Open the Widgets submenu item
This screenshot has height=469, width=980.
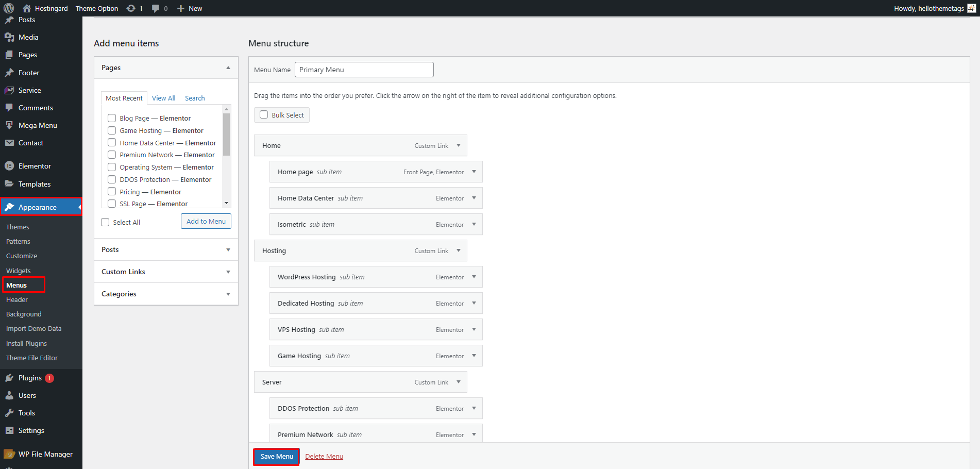(x=19, y=271)
